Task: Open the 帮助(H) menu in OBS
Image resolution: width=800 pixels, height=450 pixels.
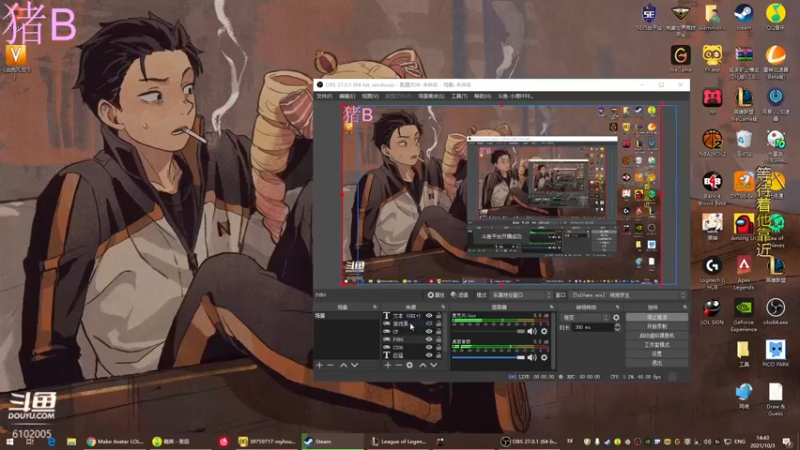Action: pyautogui.click(x=483, y=96)
